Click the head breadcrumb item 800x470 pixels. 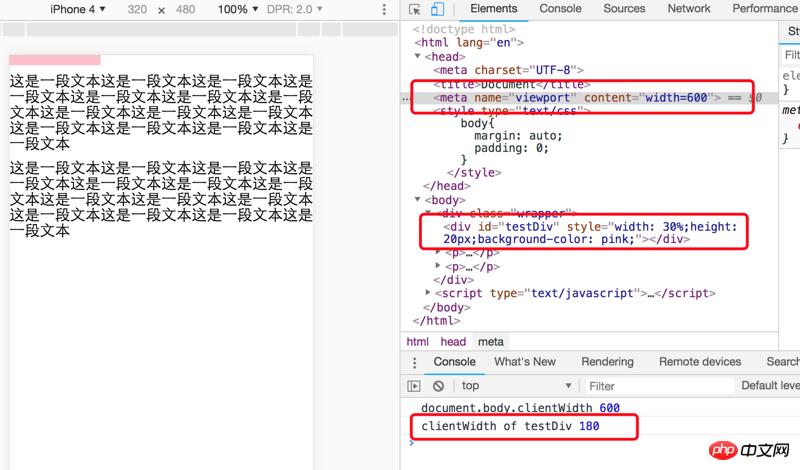tap(453, 341)
